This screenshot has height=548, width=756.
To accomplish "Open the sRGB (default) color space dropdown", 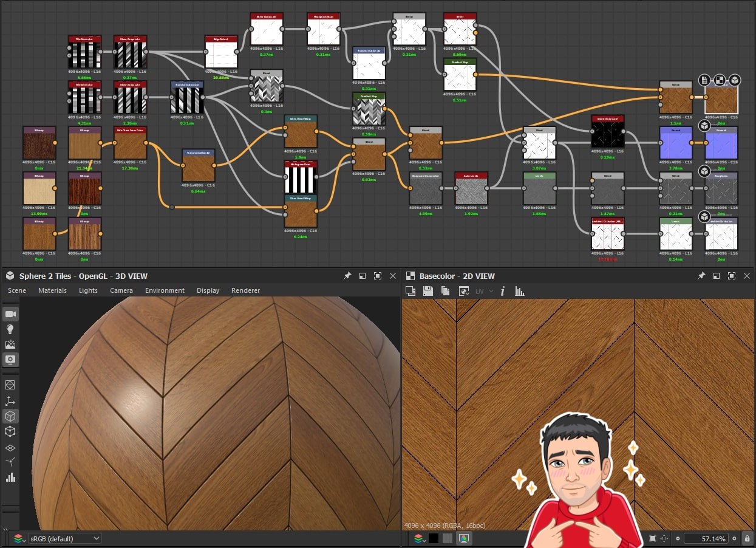I will coord(64,538).
